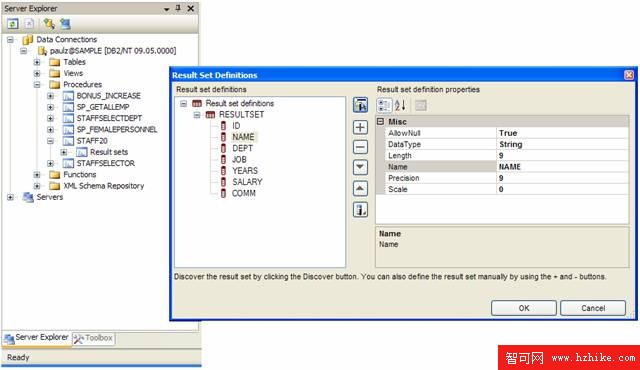Click the RESULTSET table icon
Viewport: 640px width, 370px height.
[x=210, y=115]
